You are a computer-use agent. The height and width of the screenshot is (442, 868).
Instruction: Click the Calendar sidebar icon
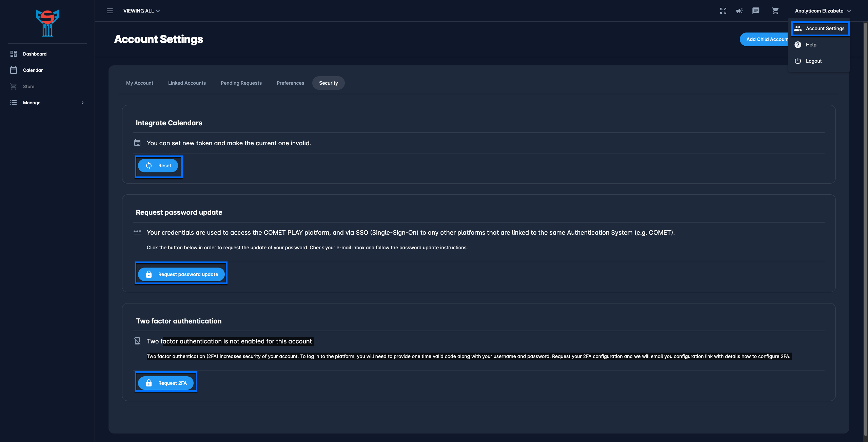(14, 70)
